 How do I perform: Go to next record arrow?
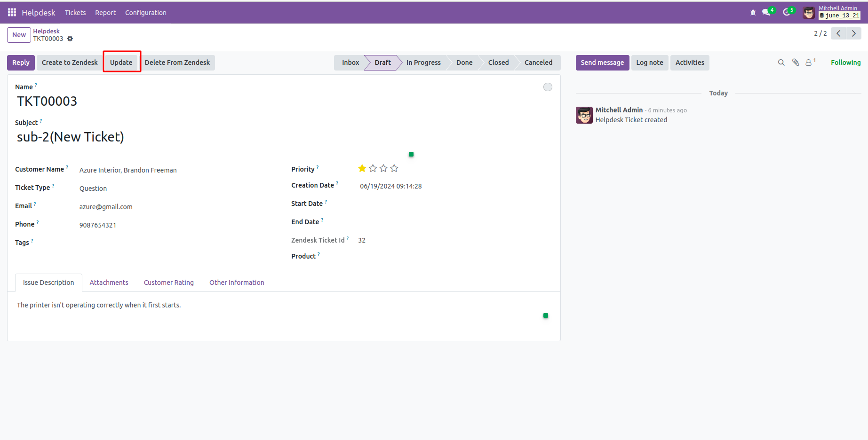click(x=854, y=33)
